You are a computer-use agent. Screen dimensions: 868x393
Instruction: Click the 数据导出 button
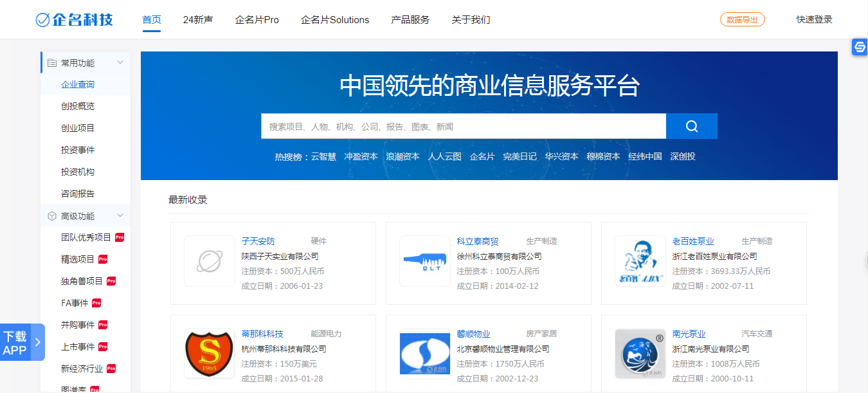pos(743,19)
